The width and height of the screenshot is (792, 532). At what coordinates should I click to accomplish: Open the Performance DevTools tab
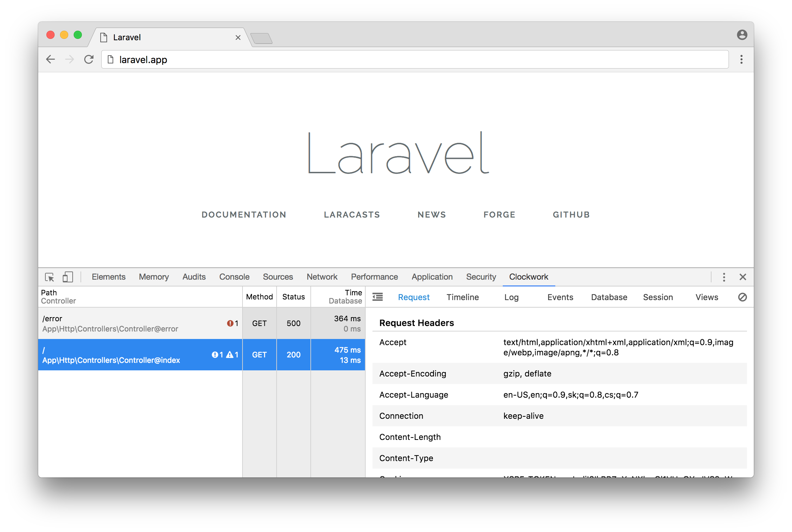375,277
